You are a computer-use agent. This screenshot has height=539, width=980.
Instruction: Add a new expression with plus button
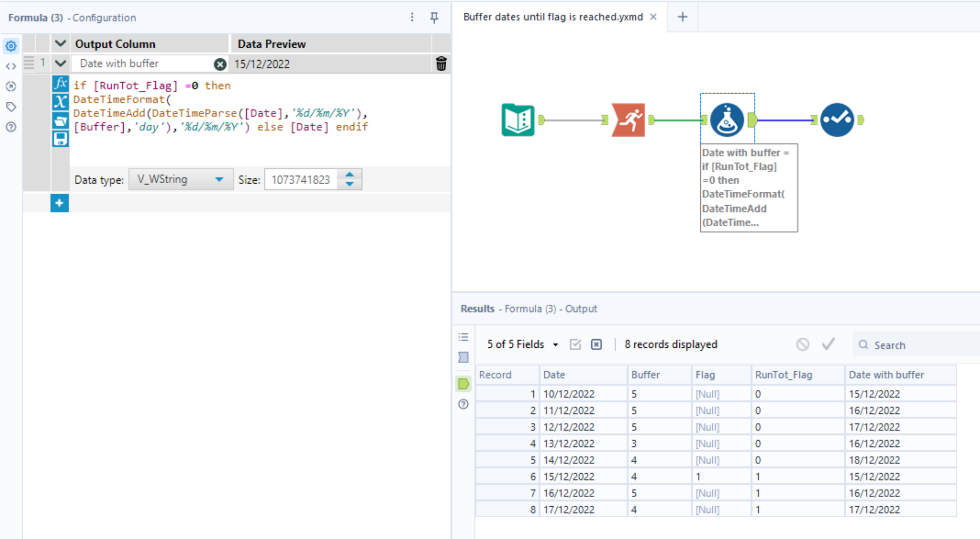click(x=59, y=203)
